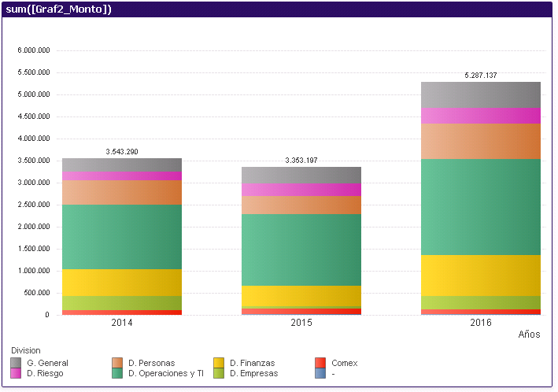Image resolution: width=558 pixels, height=392 pixels.
Task: Select the Comex legend label
Action: pyautogui.click(x=345, y=363)
